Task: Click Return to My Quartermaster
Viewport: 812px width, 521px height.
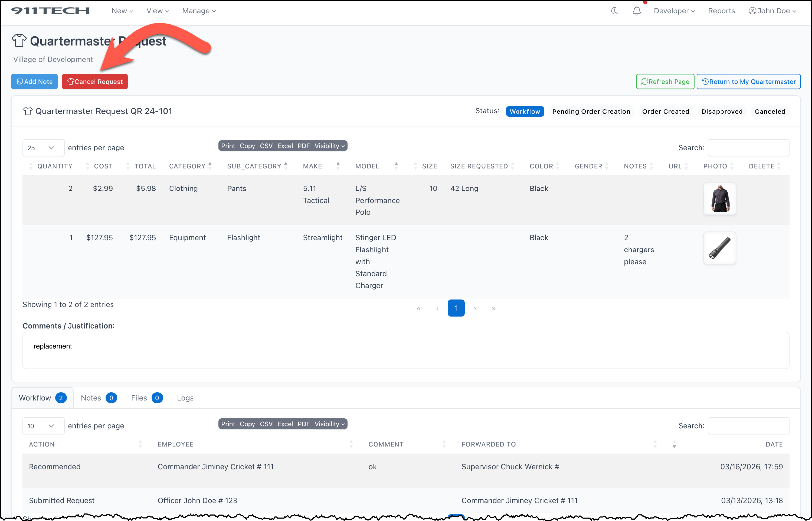Action: click(748, 82)
